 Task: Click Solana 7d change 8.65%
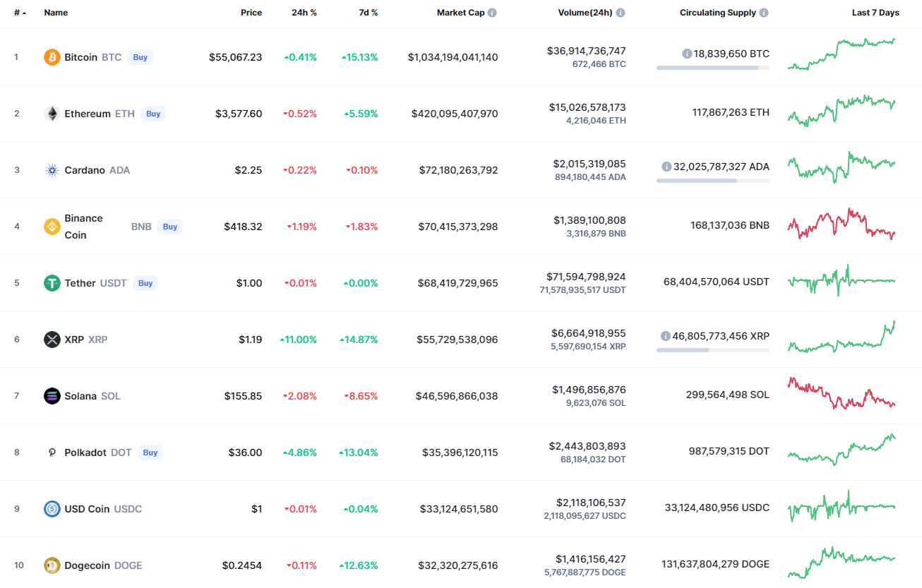tap(361, 396)
